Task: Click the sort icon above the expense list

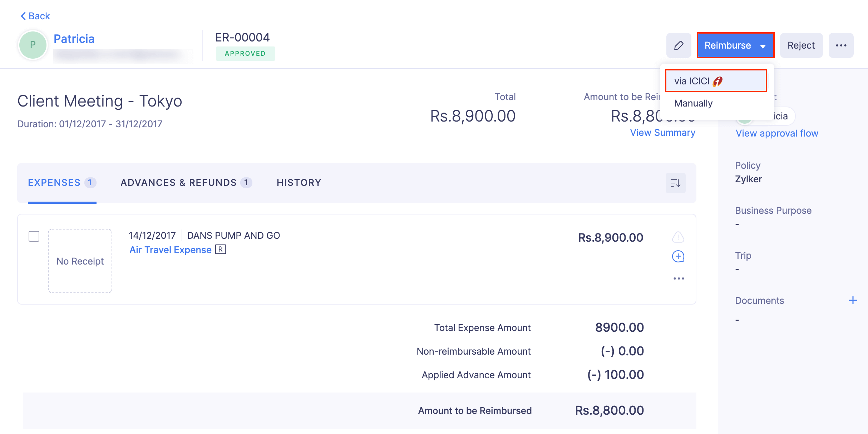Action: point(675,183)
